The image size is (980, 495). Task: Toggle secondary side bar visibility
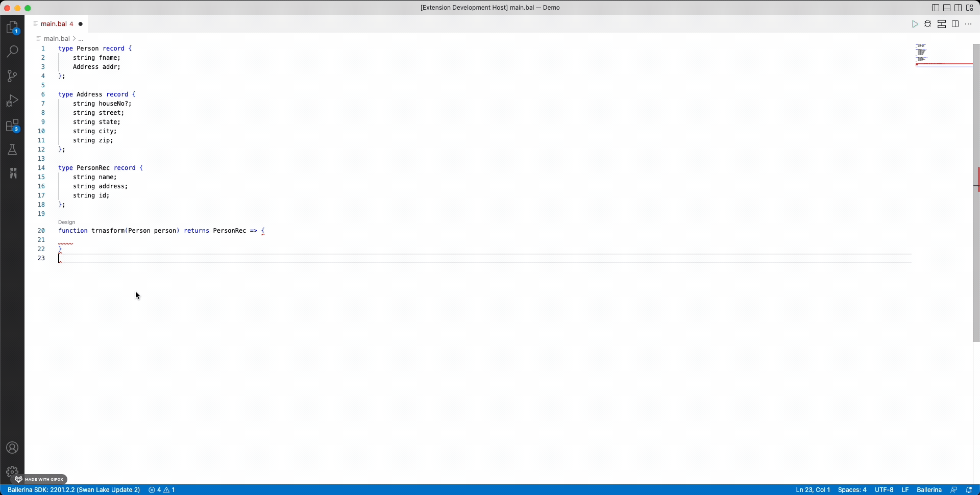(958, 8)
